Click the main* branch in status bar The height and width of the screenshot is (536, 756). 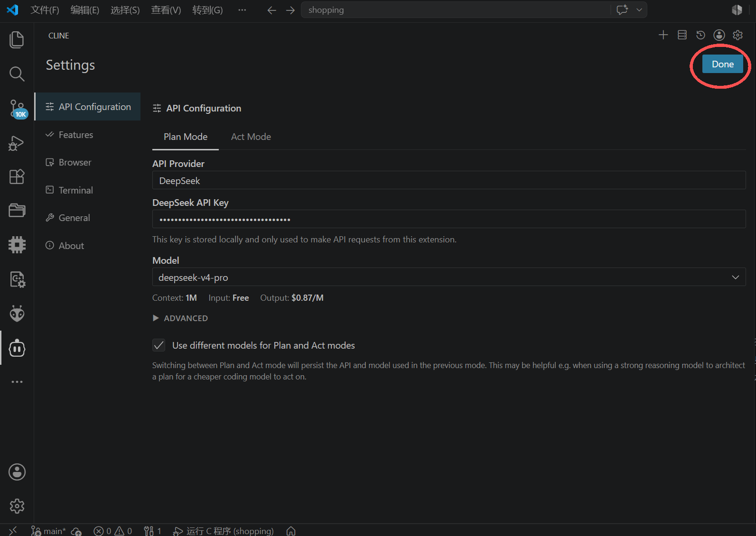coord(48,531)
